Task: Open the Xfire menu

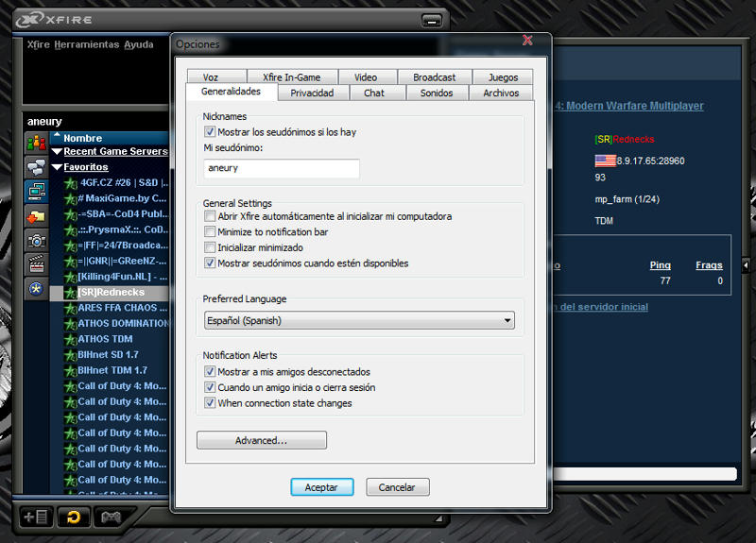Action: tap(39, 44)
